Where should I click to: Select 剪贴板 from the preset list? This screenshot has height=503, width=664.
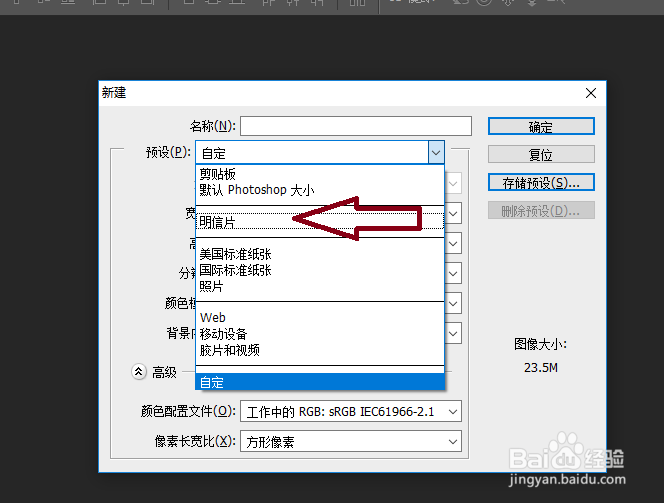pos(320,174)
